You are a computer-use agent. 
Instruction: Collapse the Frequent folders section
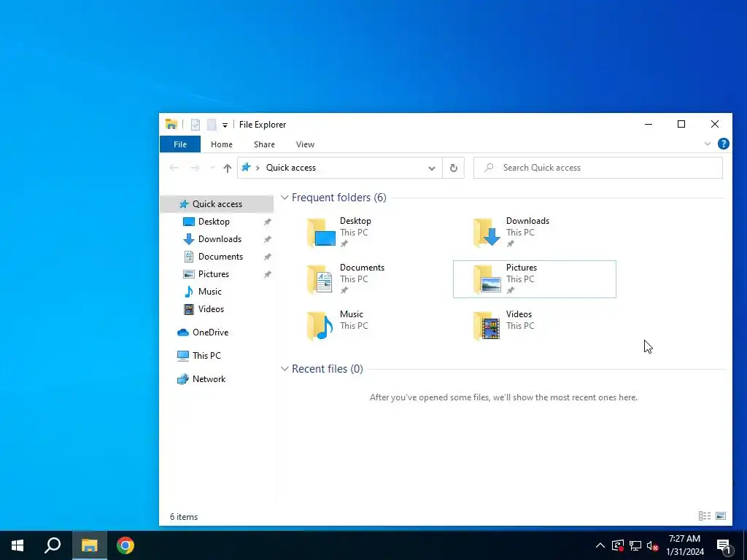285,197
